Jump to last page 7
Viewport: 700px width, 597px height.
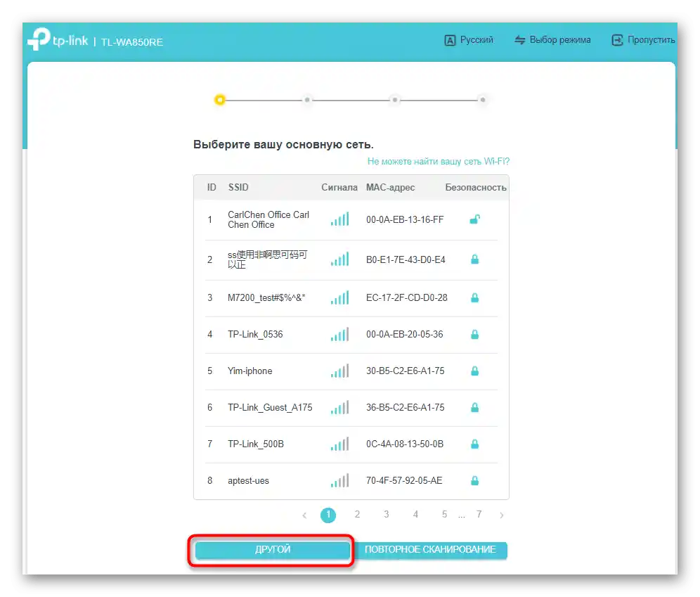(x=479, y=515)
